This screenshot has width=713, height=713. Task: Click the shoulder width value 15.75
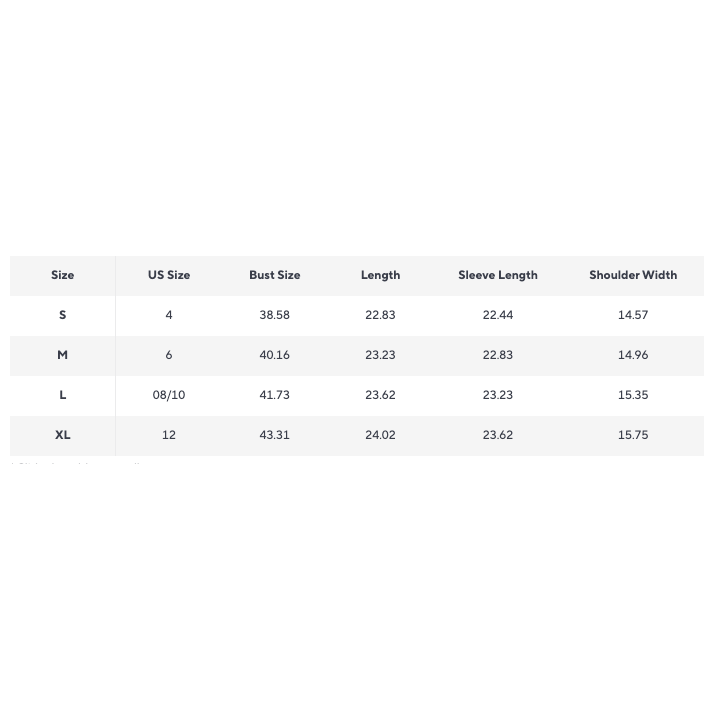[633, 435]
